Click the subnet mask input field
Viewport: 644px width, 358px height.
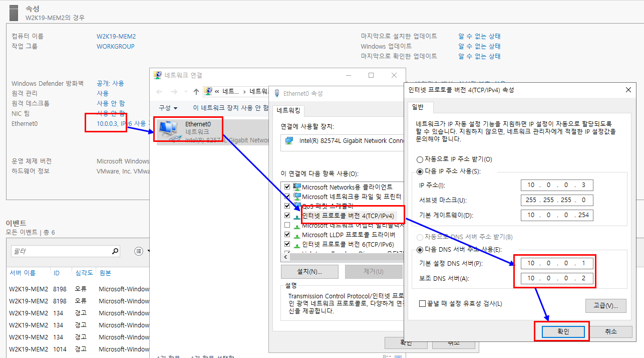coord(557,201)
